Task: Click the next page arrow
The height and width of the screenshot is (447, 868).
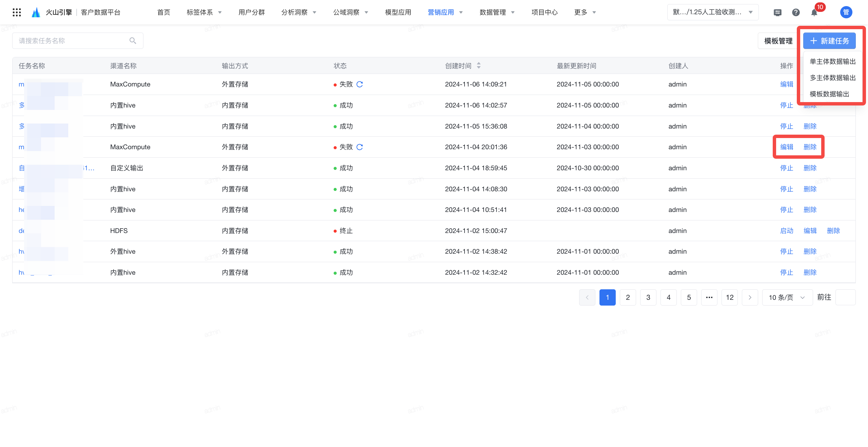Action: [750, 297]
